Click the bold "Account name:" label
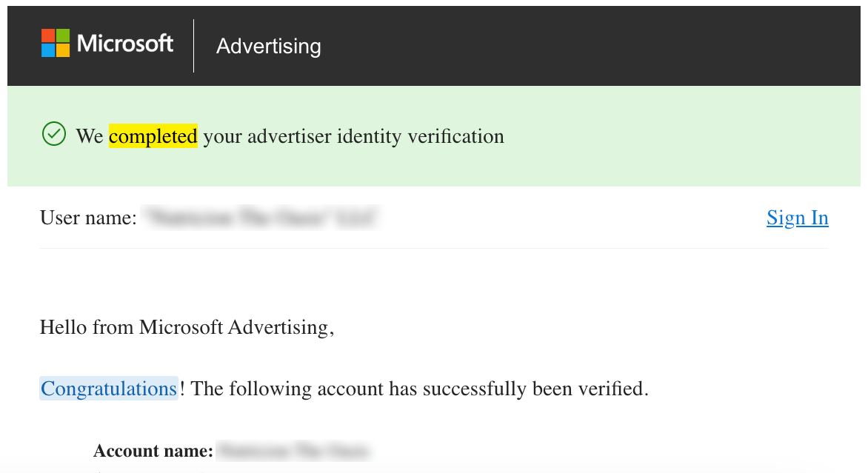Viewport: 868px width, 473px height. tap(153, 451)
